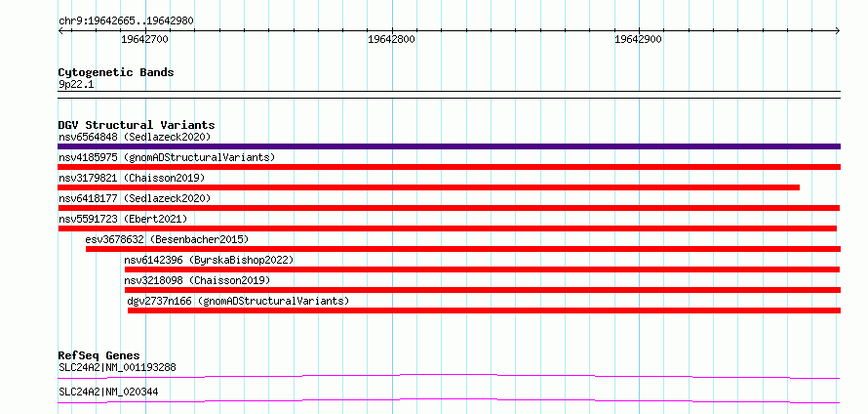This screenshot has height=414, width=868.
Task: Select the red nsv6142396 variant bar
Action: coord(482,269)
